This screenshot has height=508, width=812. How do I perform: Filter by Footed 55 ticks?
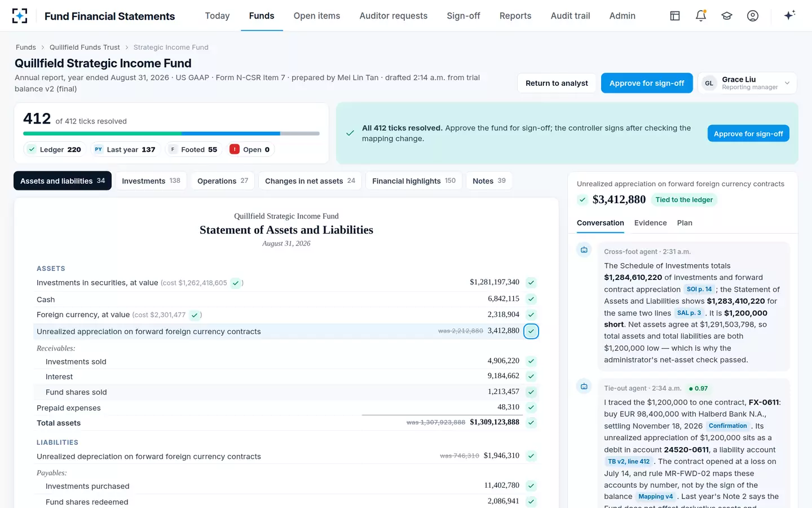(193, 150)
